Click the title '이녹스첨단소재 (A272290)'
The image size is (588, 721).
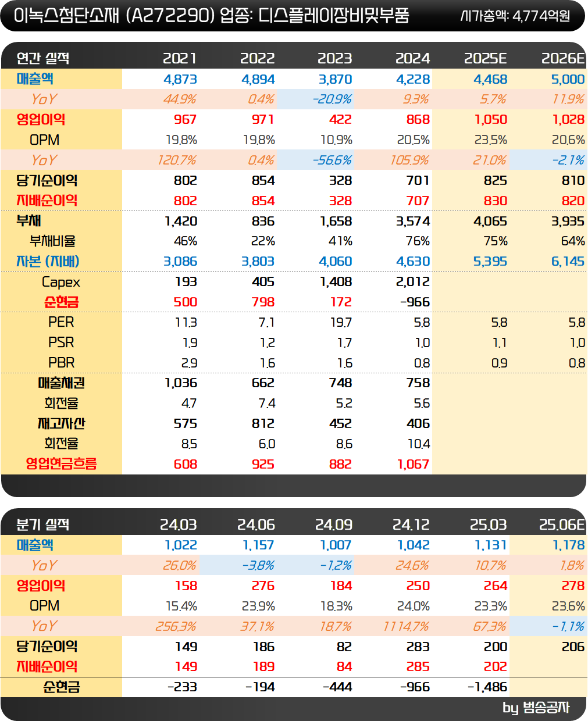coord(113,15)
